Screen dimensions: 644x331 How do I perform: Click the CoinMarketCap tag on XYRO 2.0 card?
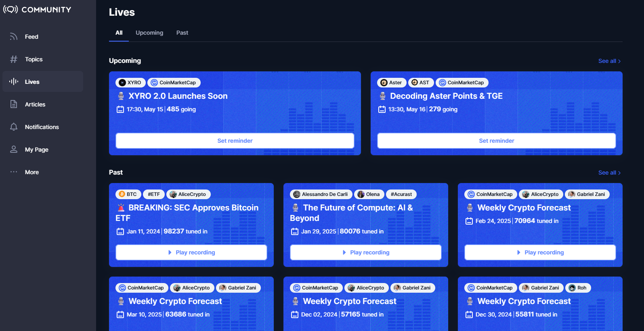pos(174,83)
